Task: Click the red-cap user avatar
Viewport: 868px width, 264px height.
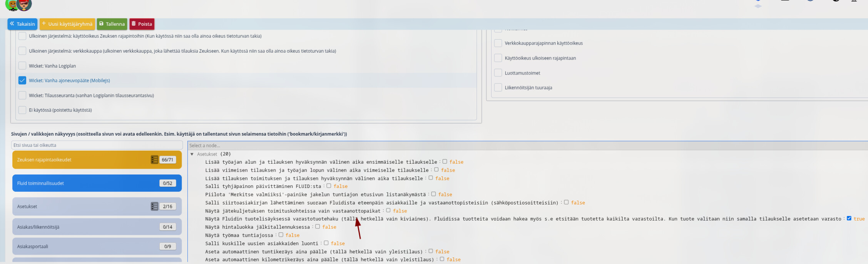Action: pyautogui.click(x=25, y=4)
